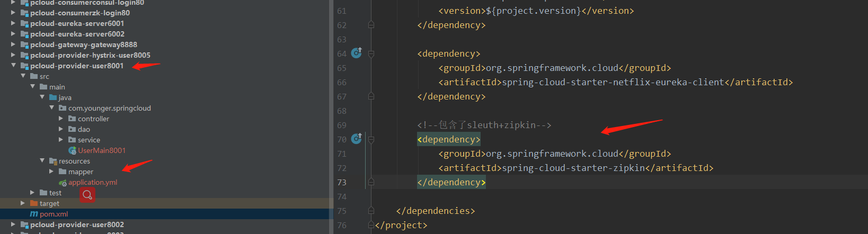Collapse the java source folder
Viewport: 868px width, 234px height.
(42, 97)
